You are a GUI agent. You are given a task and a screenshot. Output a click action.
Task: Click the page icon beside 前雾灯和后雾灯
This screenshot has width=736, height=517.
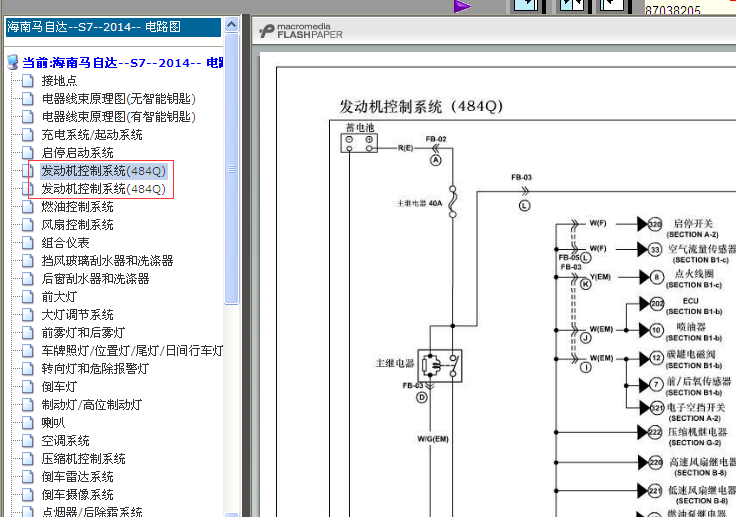coord(28,332)
